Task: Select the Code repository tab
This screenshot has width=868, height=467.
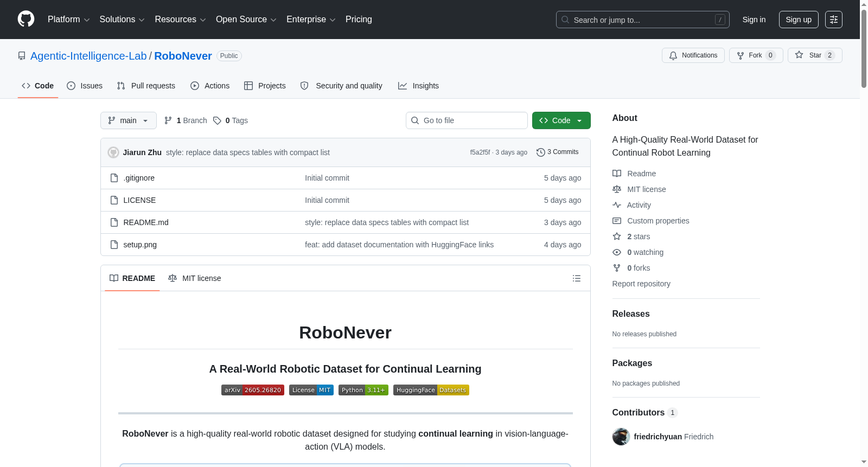Action: pos(38,86)
